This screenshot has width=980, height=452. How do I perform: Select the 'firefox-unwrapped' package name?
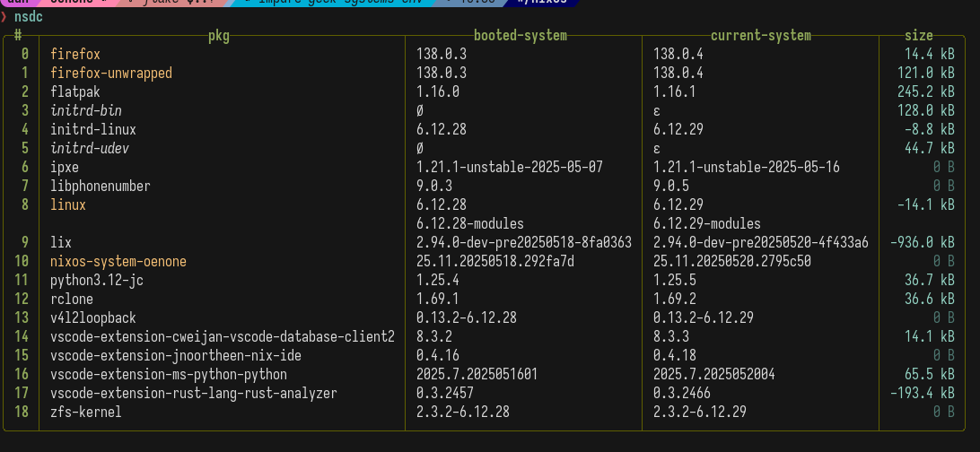point(111,74)
